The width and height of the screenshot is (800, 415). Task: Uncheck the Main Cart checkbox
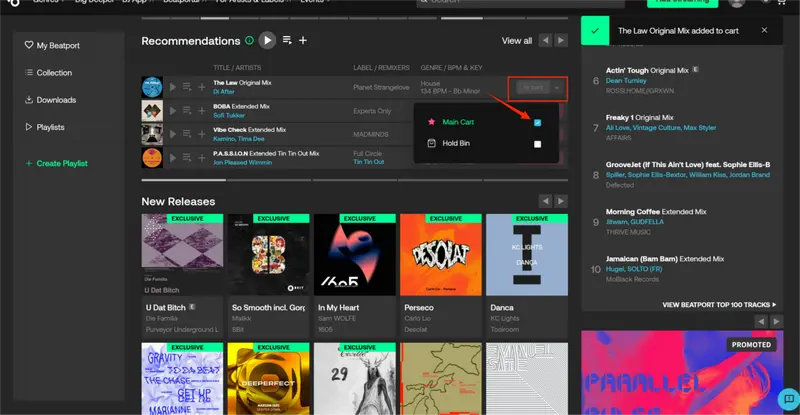(x=537, y=123)
